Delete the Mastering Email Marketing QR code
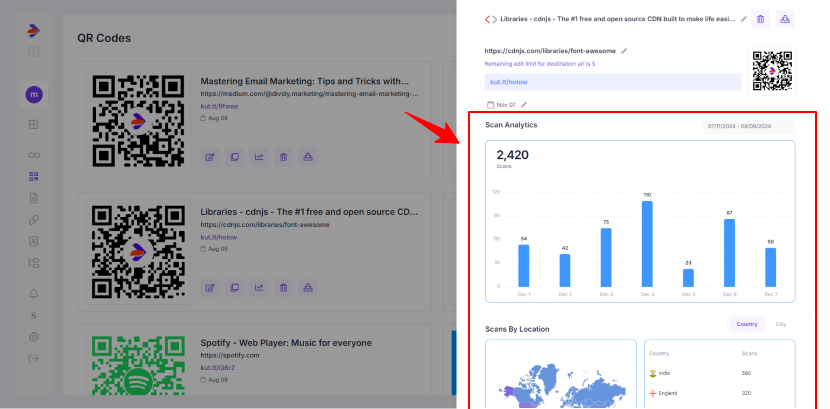The width and height of the screenshot is (830, 409). [x=283, y=157]
